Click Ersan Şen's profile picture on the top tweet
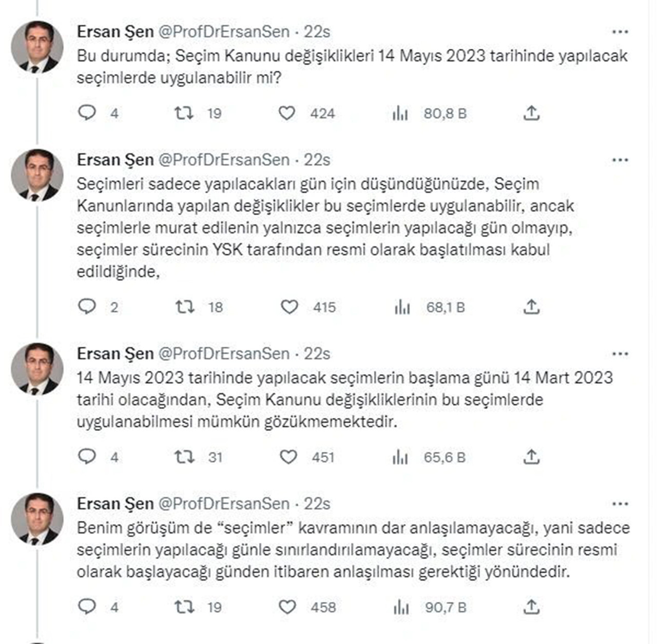The image size is (657, 644). click(x=36, y=43)
